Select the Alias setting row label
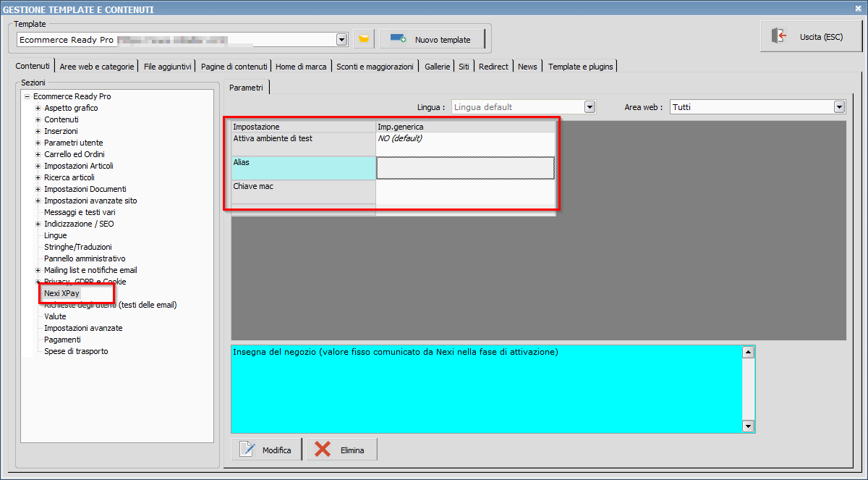The width and height of the screenshot is (868, 480). tap(304, 168)
